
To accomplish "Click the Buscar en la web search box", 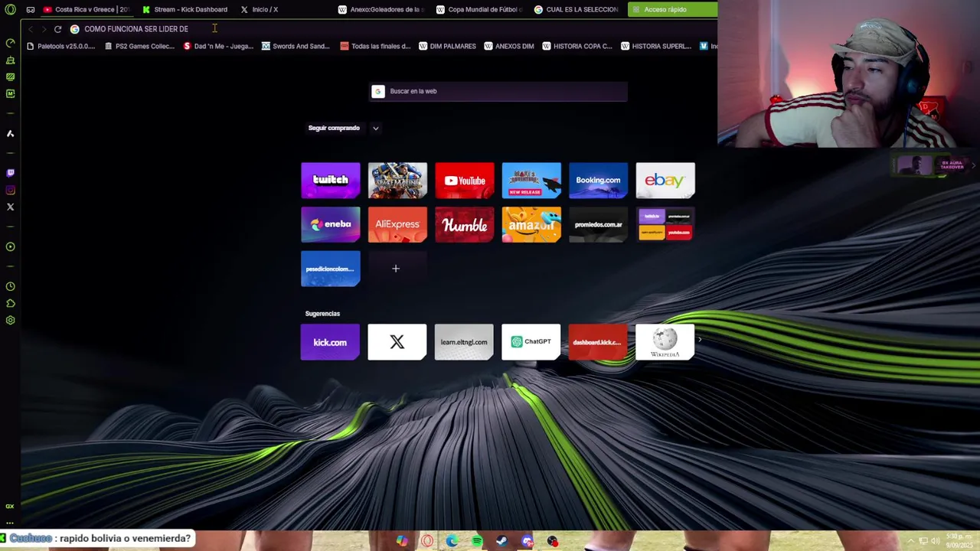I will point(498,91).
